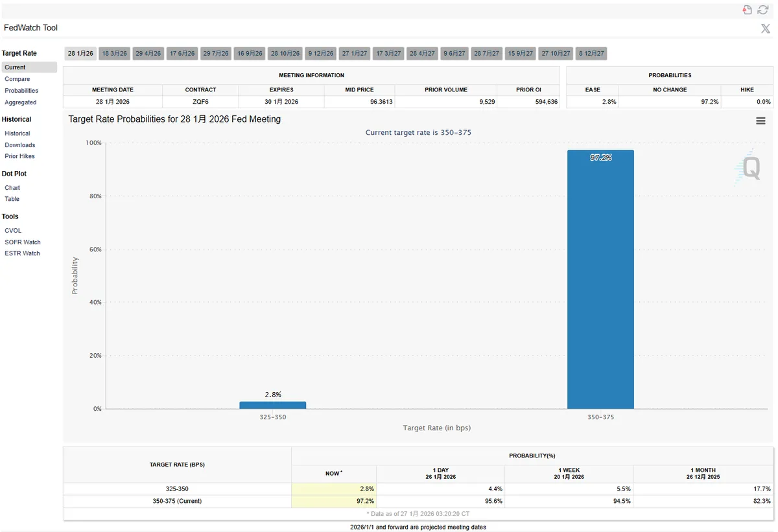This screenshot has height=532, width=778.
Task: Click the 97.2% bar for 350-375
Action: [x=600, y=279]
